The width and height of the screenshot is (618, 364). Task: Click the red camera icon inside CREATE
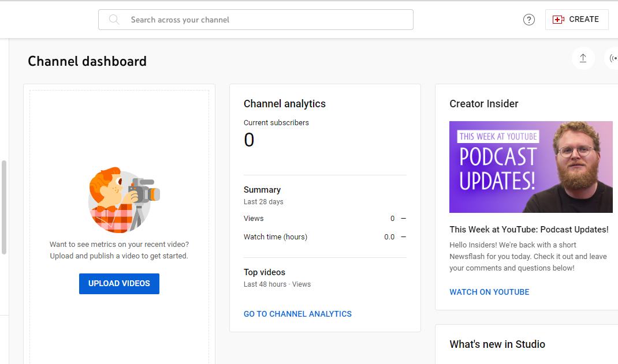coord(559,19)
